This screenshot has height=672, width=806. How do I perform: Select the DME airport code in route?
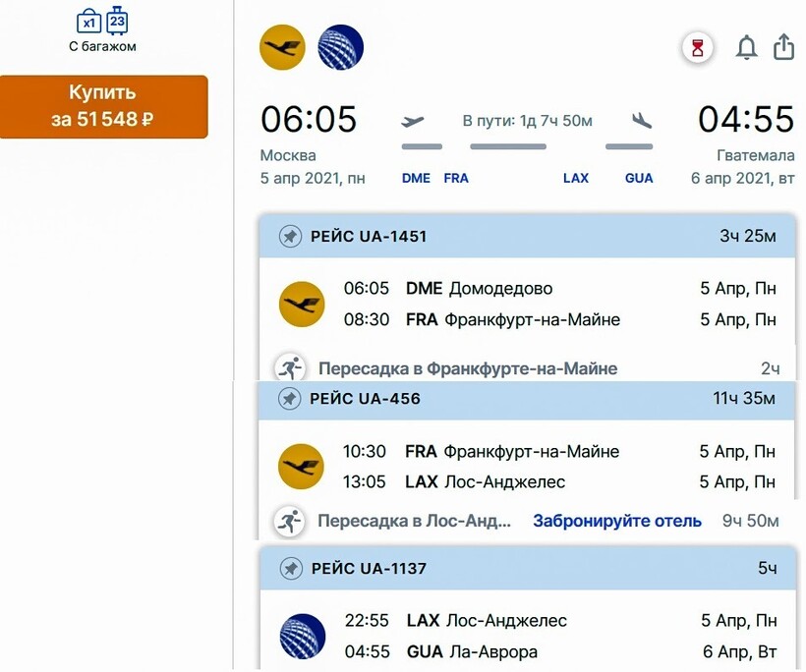[417, 179]
